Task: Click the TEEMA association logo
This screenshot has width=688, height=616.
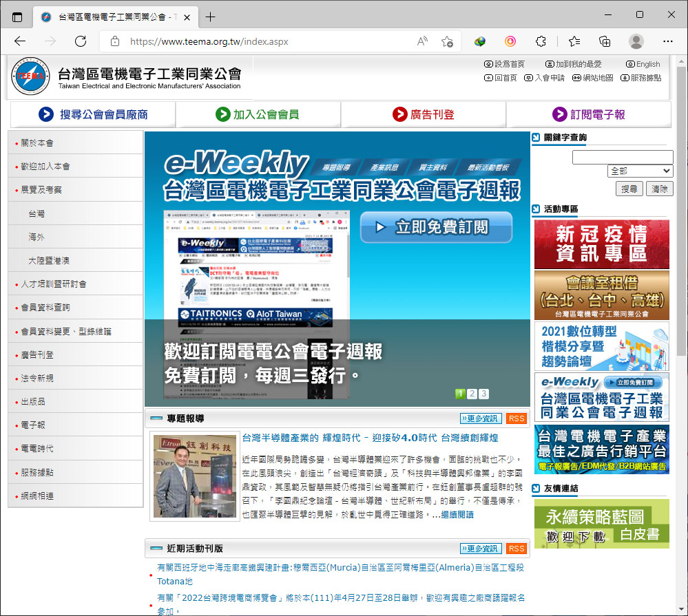Action: (x=30, y=76)
